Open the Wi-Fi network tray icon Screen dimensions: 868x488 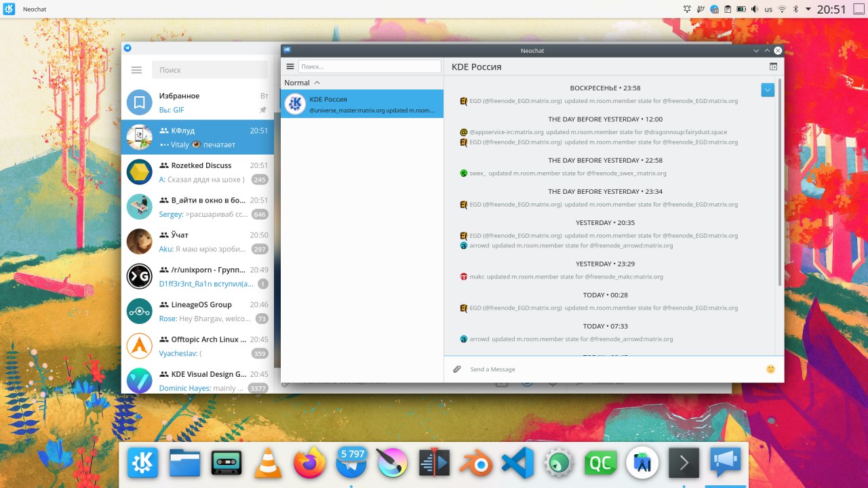(x=782, y=9)
